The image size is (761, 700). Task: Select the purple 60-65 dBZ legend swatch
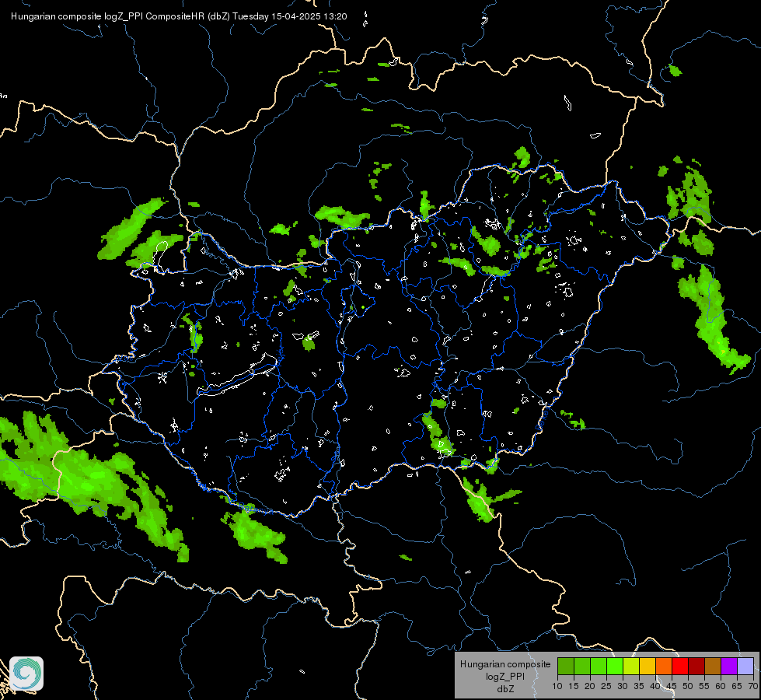[x=729, y=666]
